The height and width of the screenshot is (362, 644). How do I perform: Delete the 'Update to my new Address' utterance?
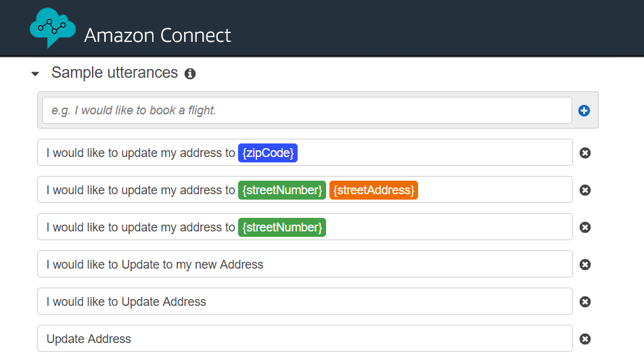click(585, 265)
